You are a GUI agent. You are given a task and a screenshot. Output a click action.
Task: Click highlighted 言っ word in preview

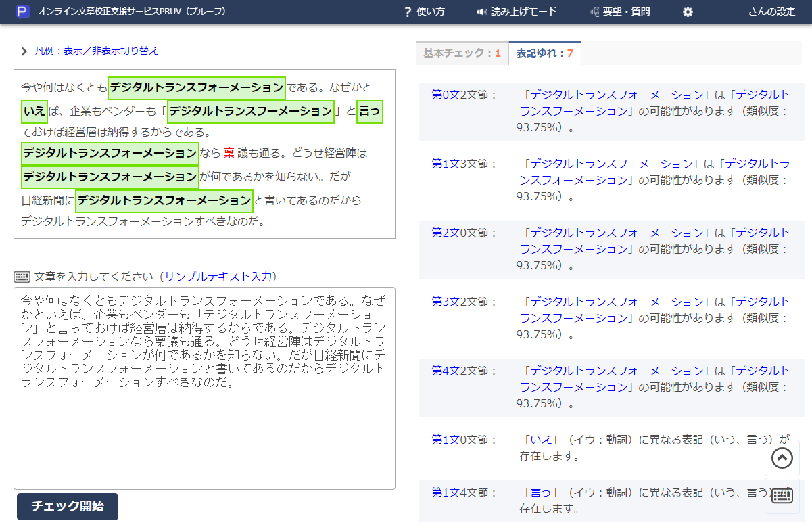[x=369, y=110]
